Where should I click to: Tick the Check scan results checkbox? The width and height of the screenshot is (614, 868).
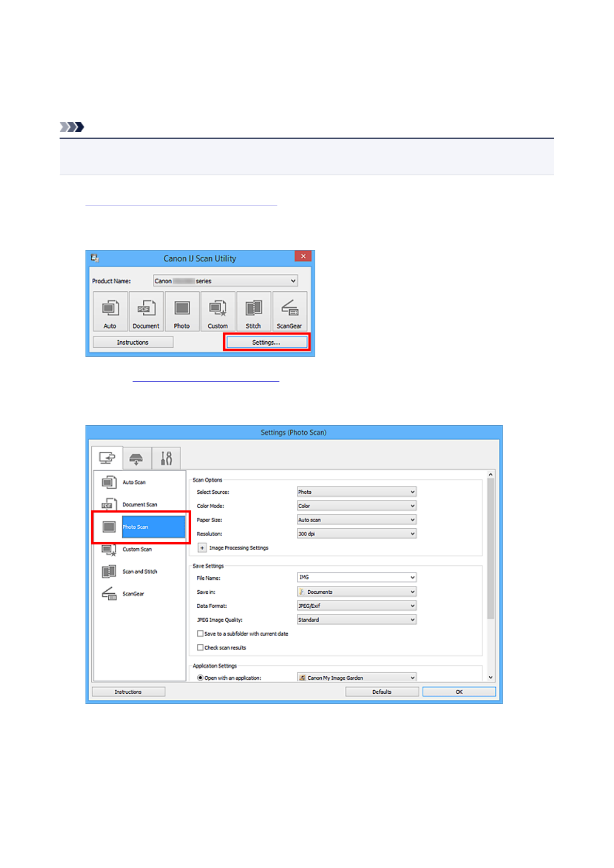click(x=201, y=647)
